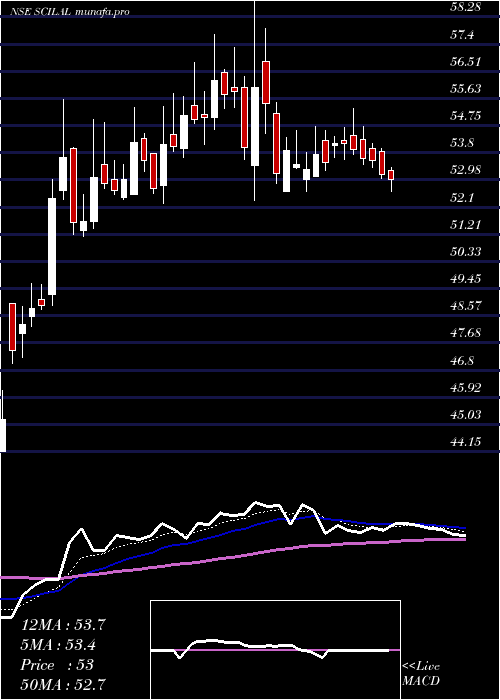Screen dimensions: 500x700
Task: Select the 51.21 price axis label
Action: coord(466,225)
